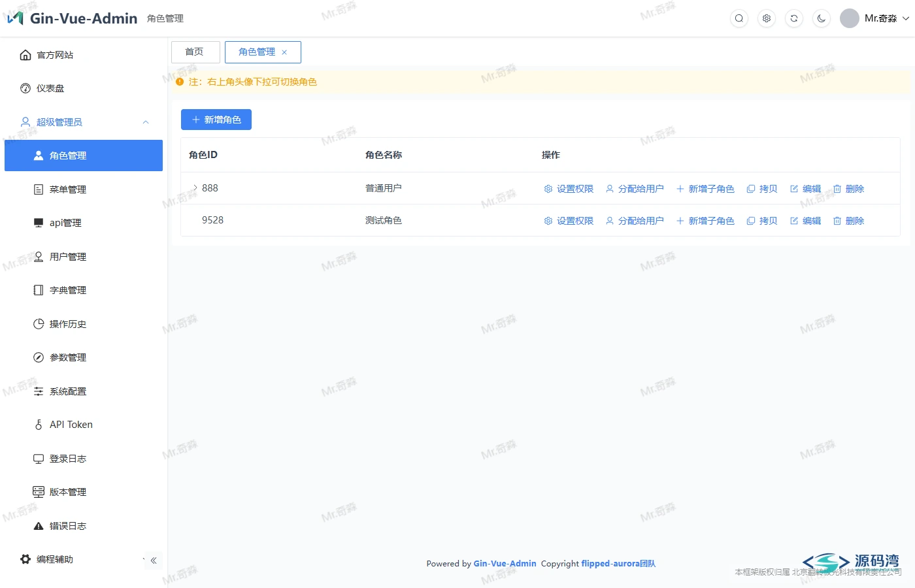This screenshot has width=915, height=588.
Task: Open api管理 in the sidebar
Action: [84, 223]
